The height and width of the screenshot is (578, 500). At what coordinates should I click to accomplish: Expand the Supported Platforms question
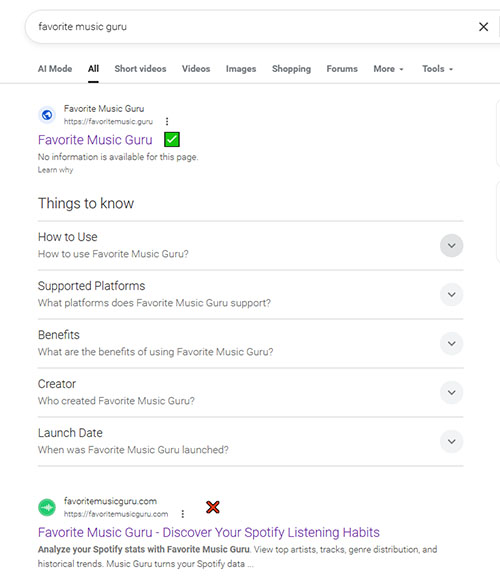pyautogui.click(x=451, y=295)
